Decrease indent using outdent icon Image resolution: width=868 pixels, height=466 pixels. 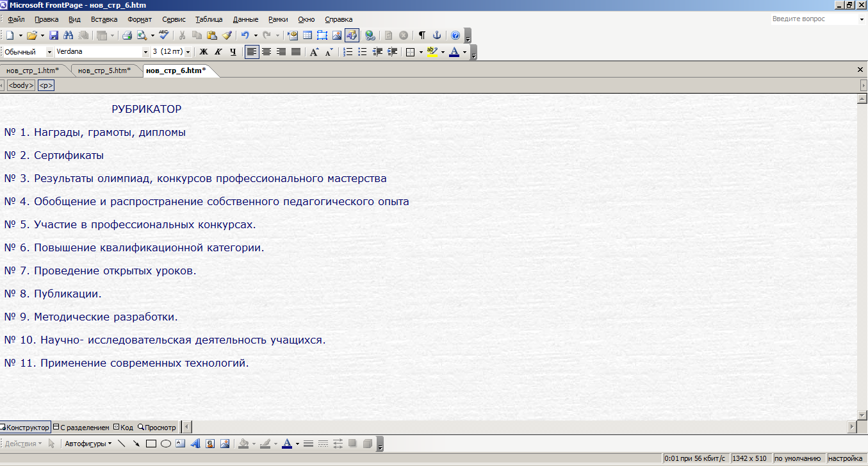pyautogui.click(x=378, y=52)
